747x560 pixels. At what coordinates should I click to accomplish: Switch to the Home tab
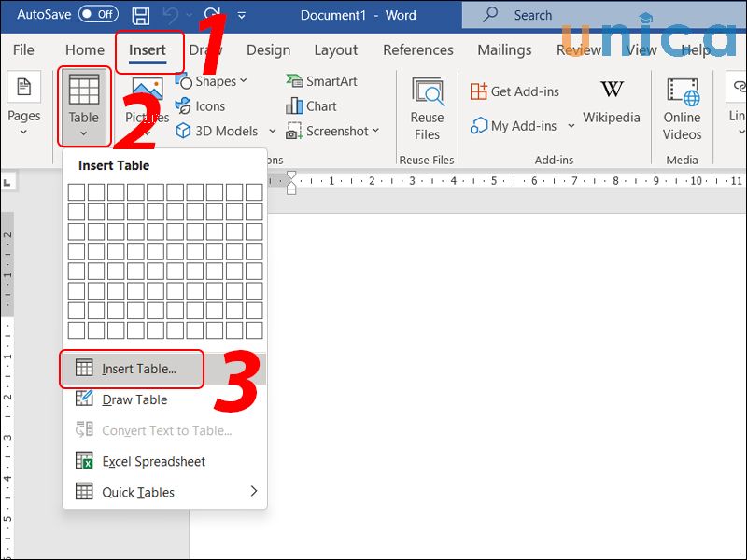[85, 50]
